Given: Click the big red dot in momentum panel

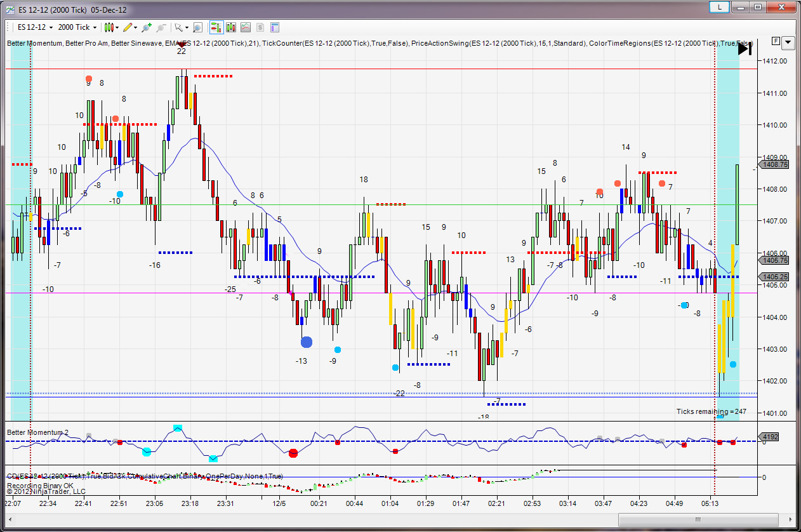Looking at the screenshot, I should pyautogui.click(x=293, y=453).
